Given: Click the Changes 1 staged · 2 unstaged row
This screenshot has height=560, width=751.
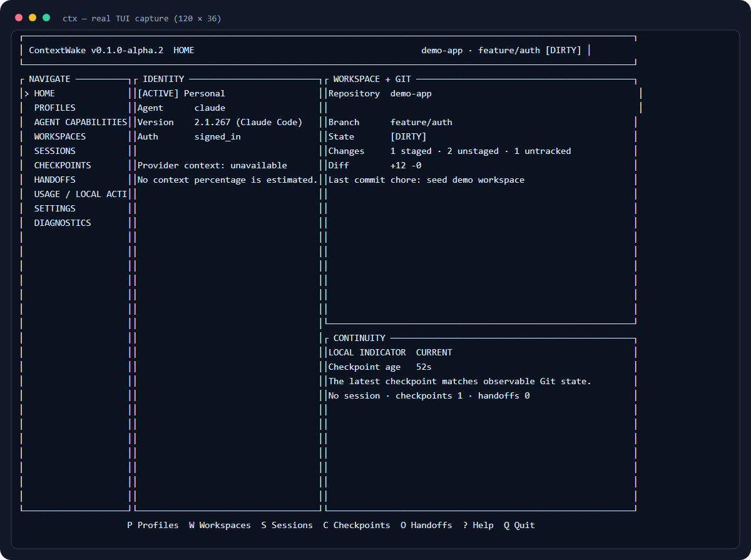Looking at the screenshot, I should point(449,151).
